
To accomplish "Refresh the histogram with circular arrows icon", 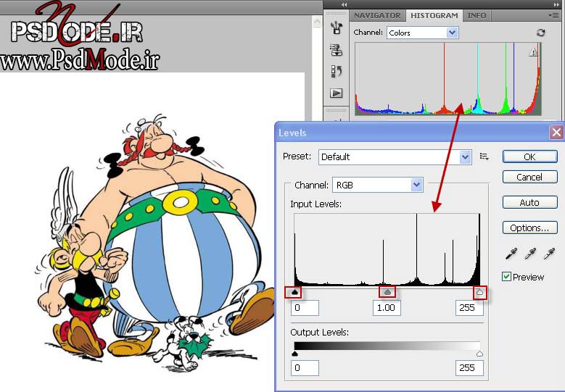I will click(x=540, y=33).
